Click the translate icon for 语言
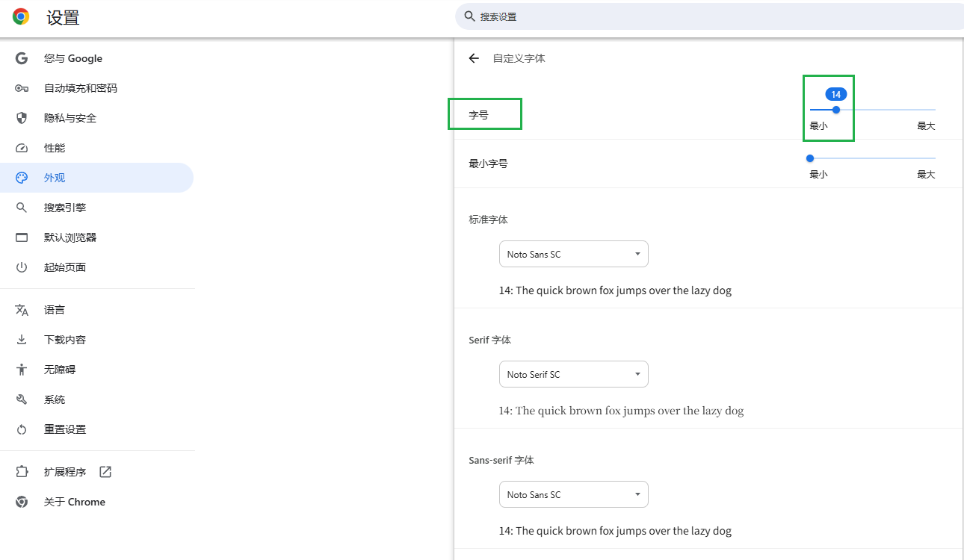This screenshot has width=964, height=560. (22, 310)
